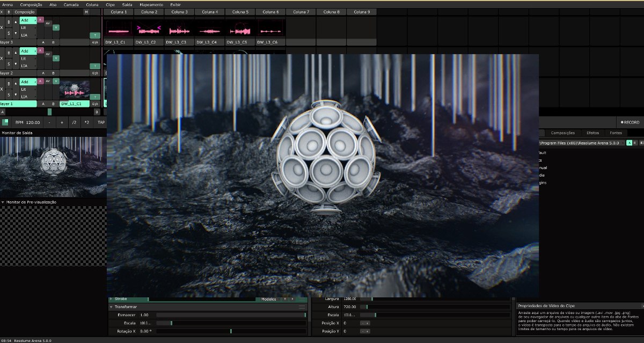Open the Composição menu in the menu bar
This screenshot has width=644, height=343.
pyautogui.click(x=31, y=4)
